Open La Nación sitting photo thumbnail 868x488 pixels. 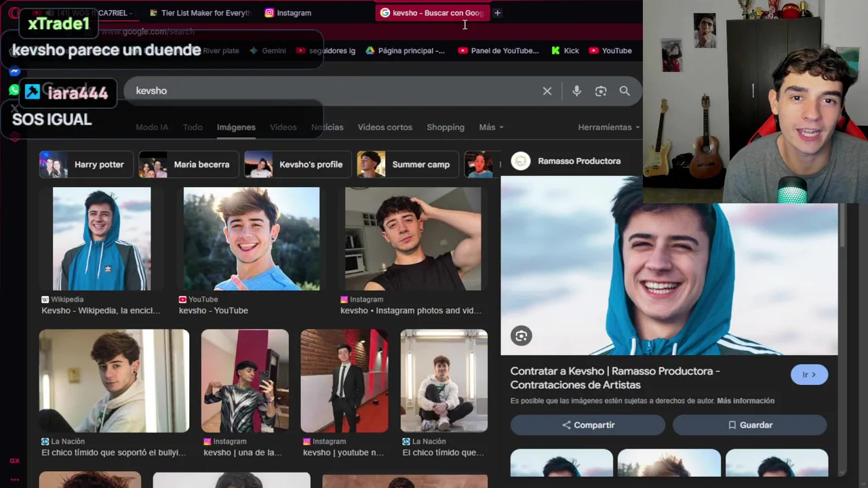coord(444,381)
